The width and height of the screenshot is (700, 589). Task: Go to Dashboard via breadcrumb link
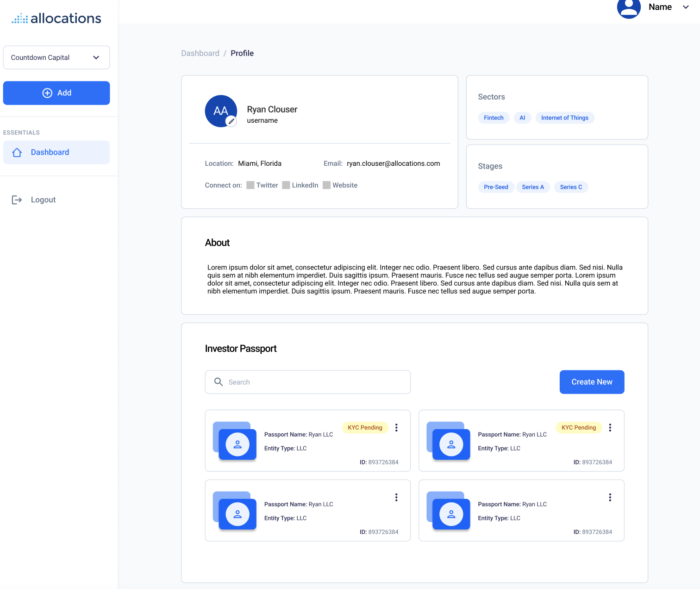[200, 53]
